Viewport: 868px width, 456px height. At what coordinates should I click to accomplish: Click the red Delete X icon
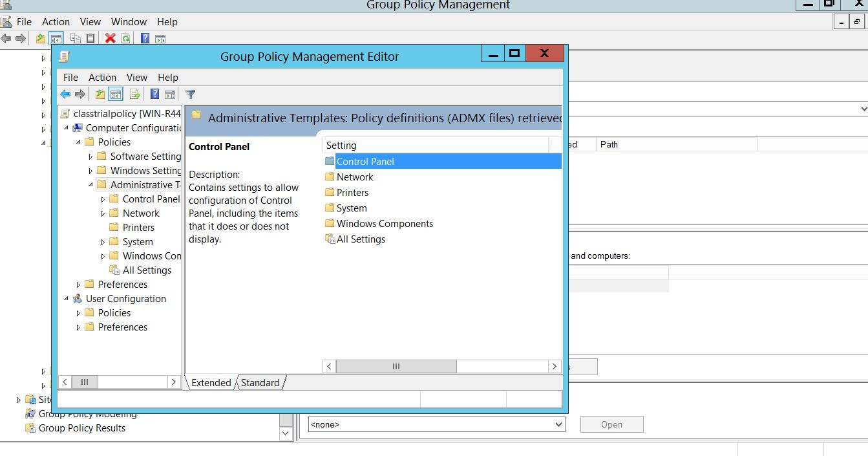tap(110, 38)
